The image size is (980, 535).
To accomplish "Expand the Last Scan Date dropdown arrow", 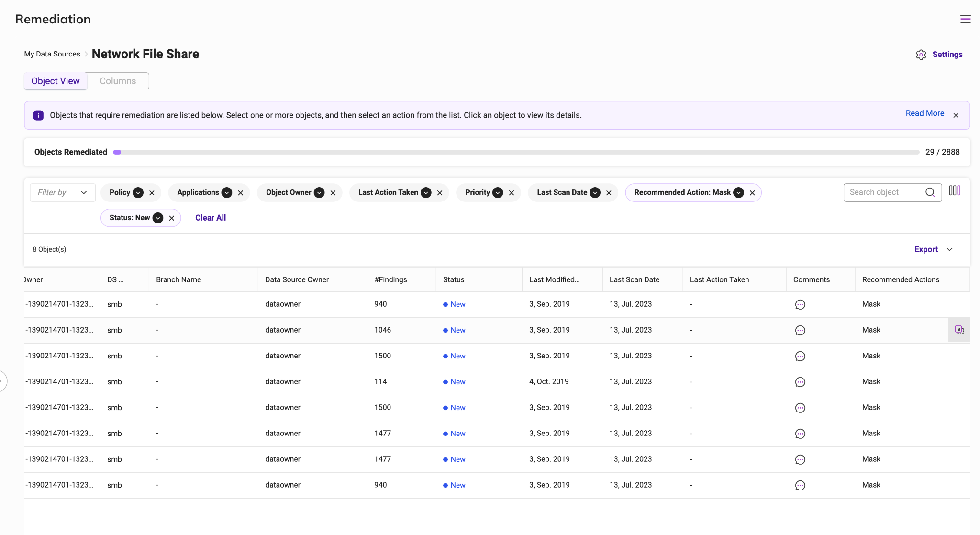I will click(x=595, y=192).
